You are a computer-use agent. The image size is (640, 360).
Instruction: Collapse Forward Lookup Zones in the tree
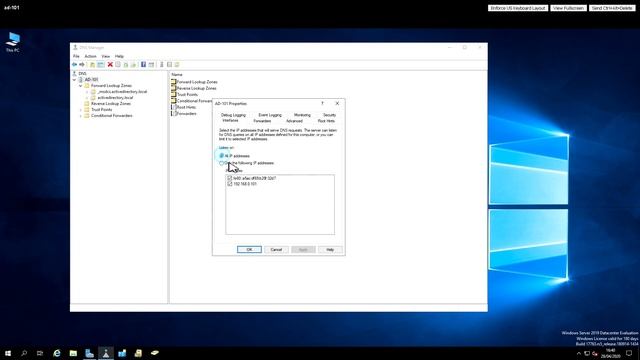coord(80,86)
